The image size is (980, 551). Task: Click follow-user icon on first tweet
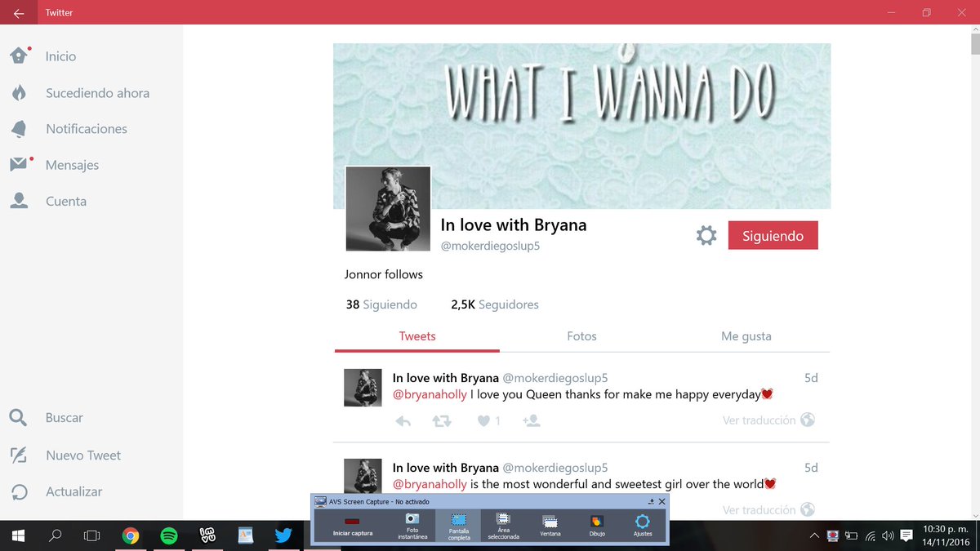531,420
